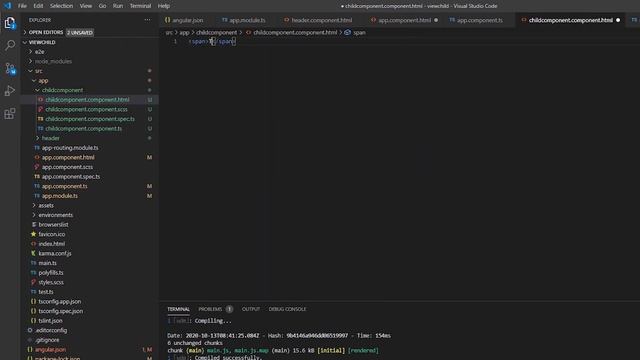Collapse the src folder
640x360 pixels.
pyautogui.click(x=38, y=71)
